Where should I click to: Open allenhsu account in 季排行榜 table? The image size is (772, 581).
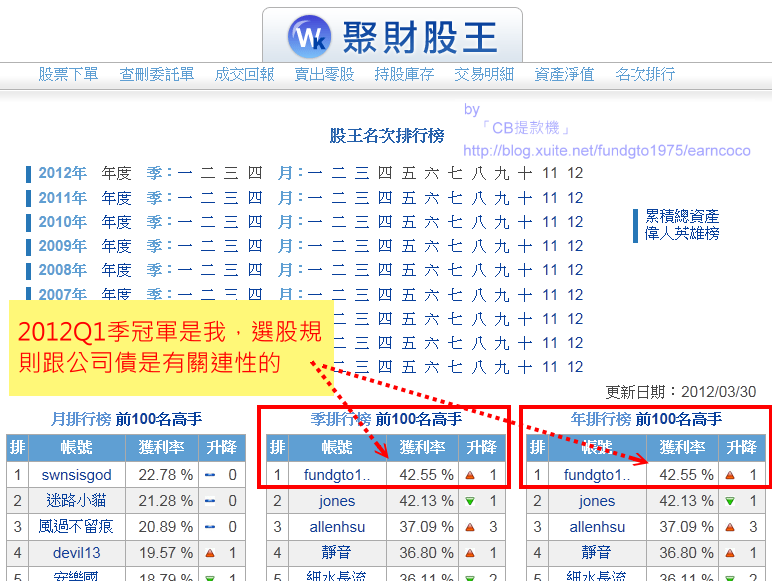(x=337, y=527)
